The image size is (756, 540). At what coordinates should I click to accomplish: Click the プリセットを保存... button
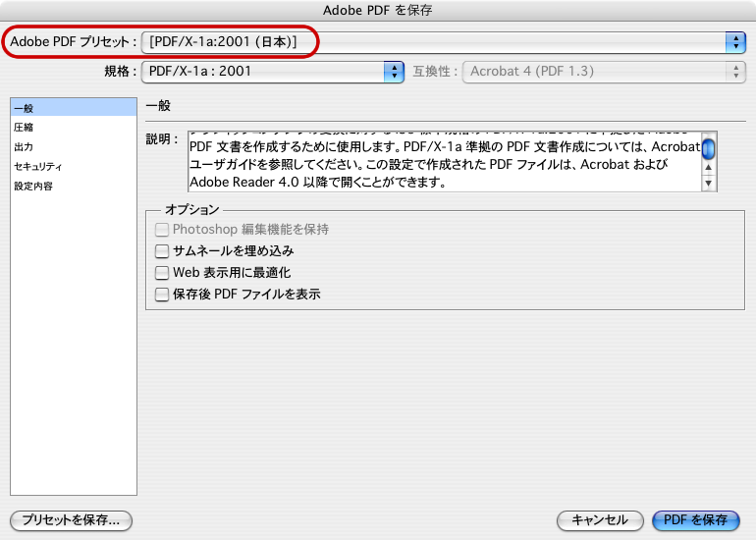tap(71, 520)
